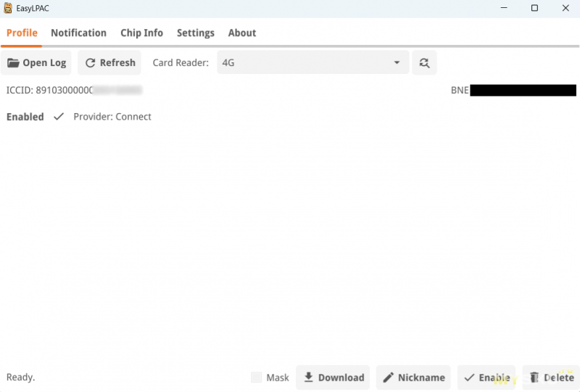Delete the selected profile
This screenshot has width=580, height=392.
click(551, 378)
